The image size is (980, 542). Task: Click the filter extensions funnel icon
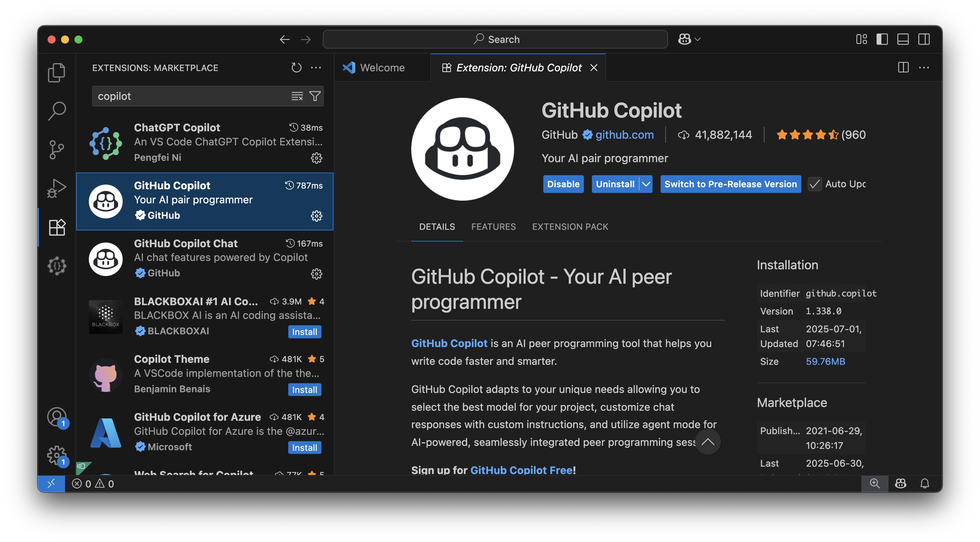pos(315,96)
